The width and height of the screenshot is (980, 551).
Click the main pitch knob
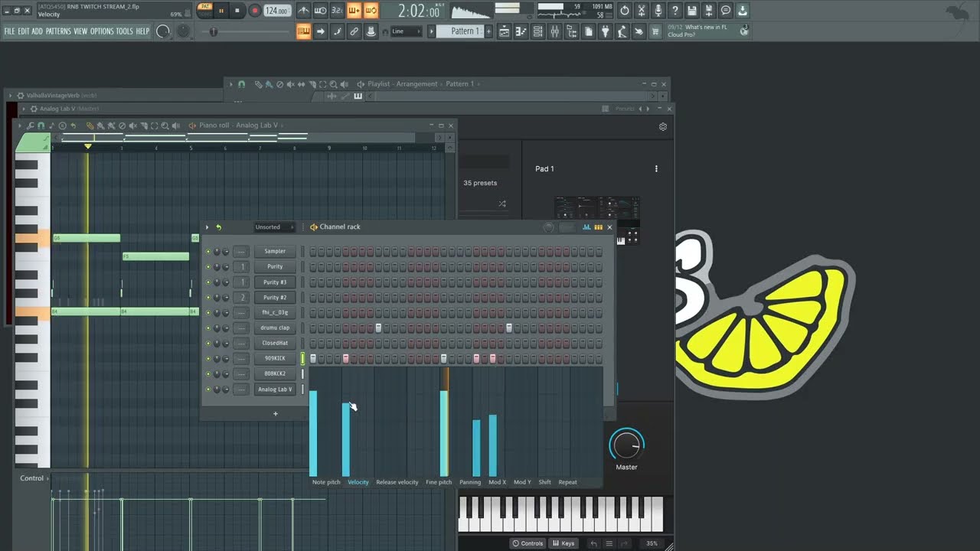184,31
